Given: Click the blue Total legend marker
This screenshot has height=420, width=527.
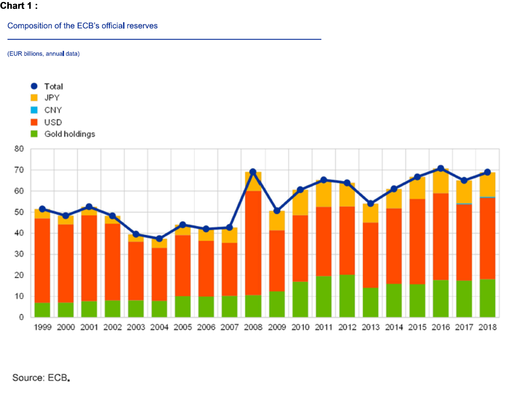Looking at the screenshot, I should [x=34, y=86].
